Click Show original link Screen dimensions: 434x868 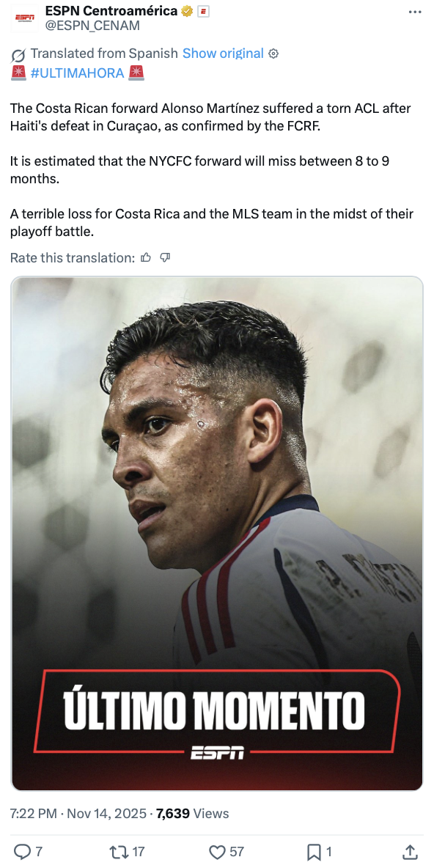click(x=223, y=54)
